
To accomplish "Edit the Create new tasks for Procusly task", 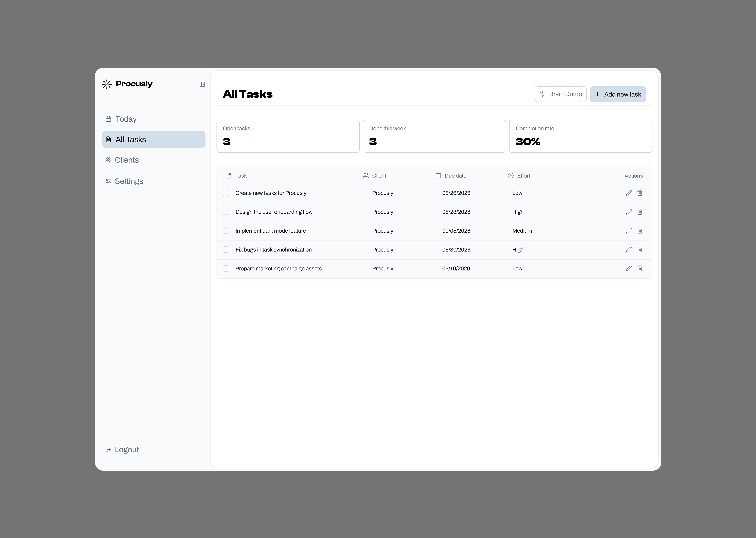I will 629,193.
